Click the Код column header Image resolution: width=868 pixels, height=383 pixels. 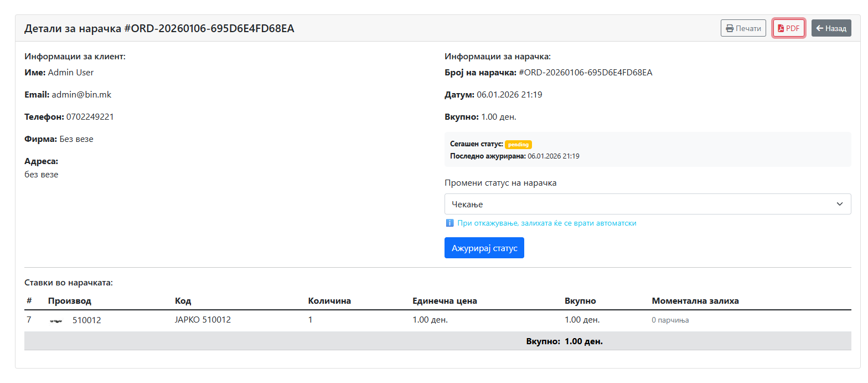point(183,301)
